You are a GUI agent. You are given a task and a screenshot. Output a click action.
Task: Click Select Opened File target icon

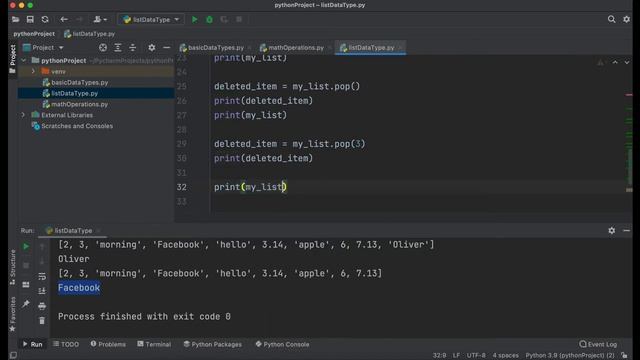click(103, 48)
